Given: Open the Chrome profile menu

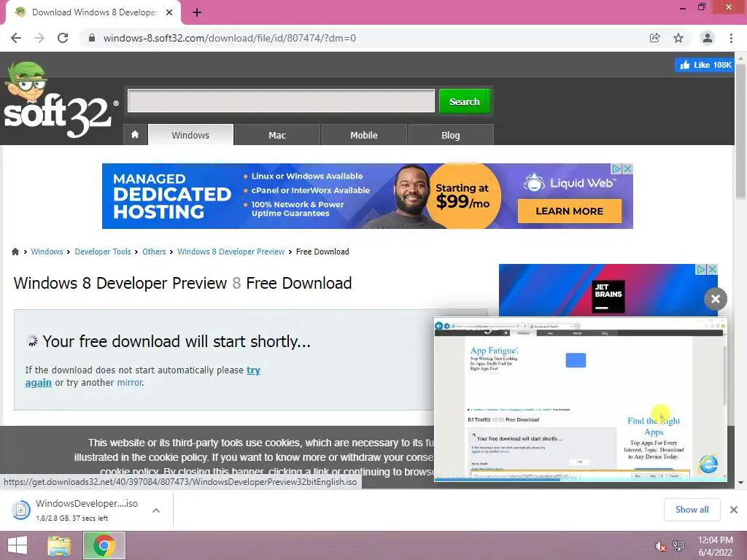Looking at the screenshot, I should pyautogui.click(x=708, y=38).
